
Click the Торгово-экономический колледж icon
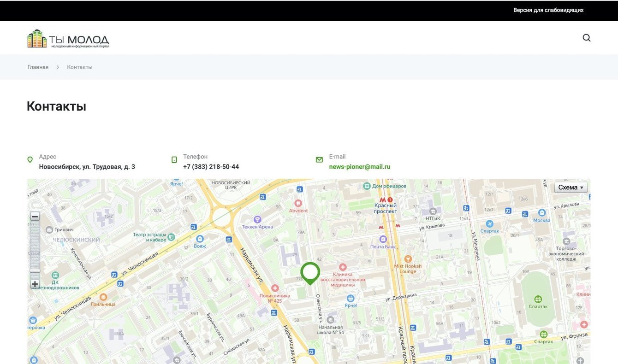click(566, 241)
